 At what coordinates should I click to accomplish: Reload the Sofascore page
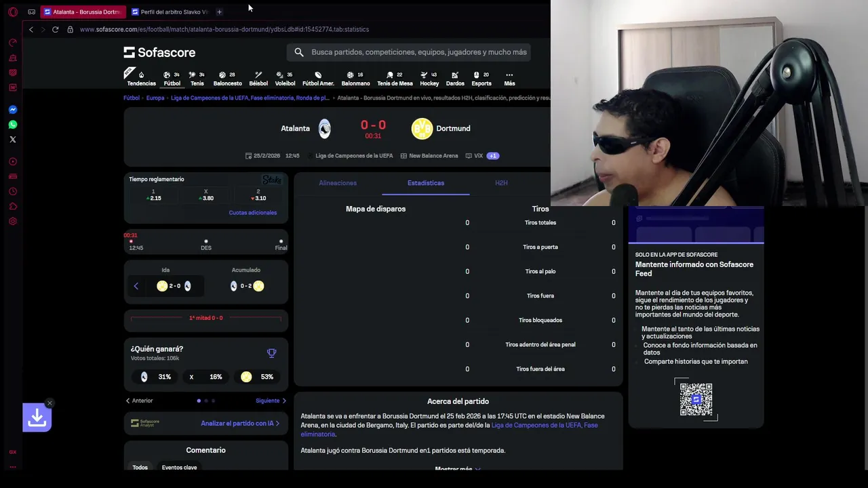[55, 29]
